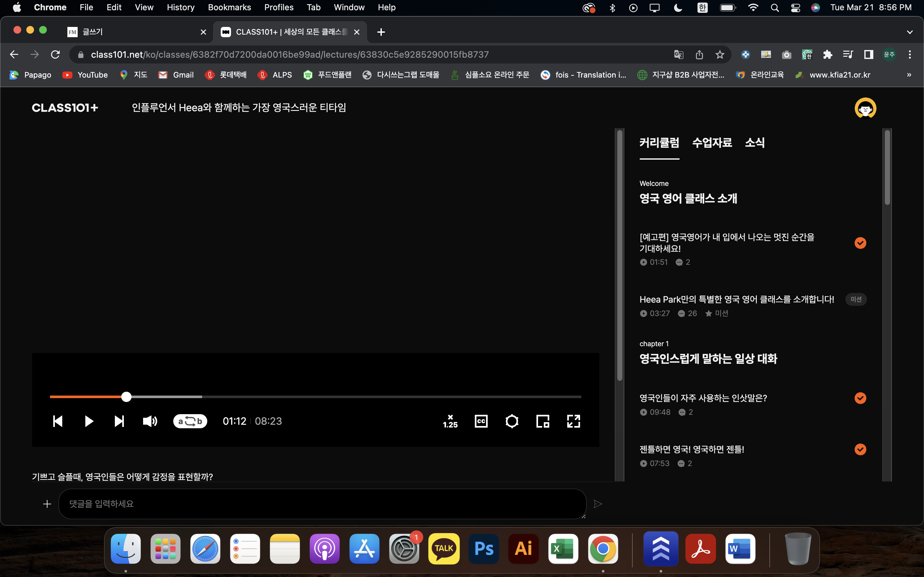Enable picture-in-picture mode
Image resolution: width=924 pixels, height=577 pixels.
coord(543,421)
